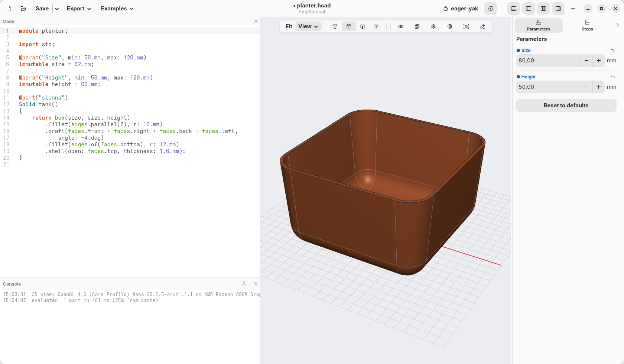Toggle the right sidebar layout button
This screenshot has height=364, width=624.
[x=558, y=9]
